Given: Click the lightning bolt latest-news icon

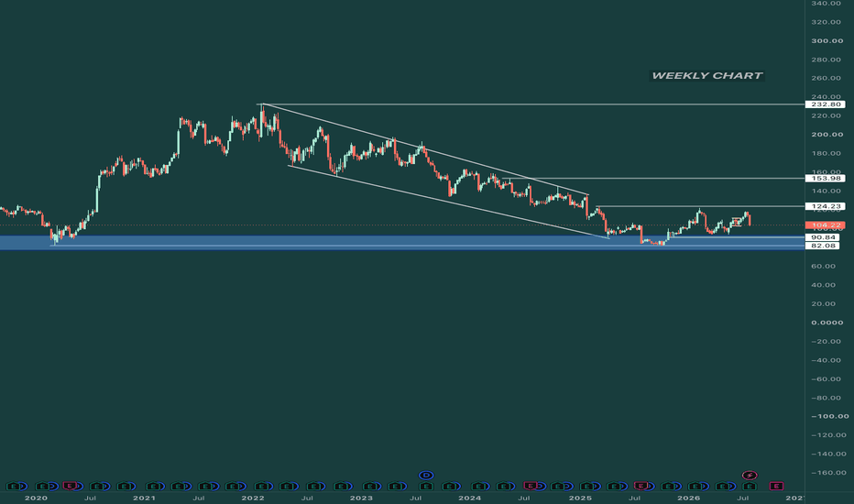Looking at the screenshot, I should click(750, 476).
